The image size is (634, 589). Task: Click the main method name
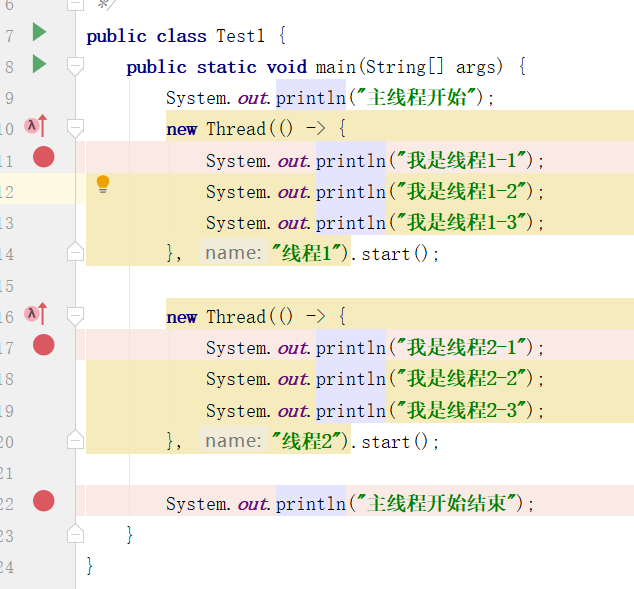click(x=336, y=67)
